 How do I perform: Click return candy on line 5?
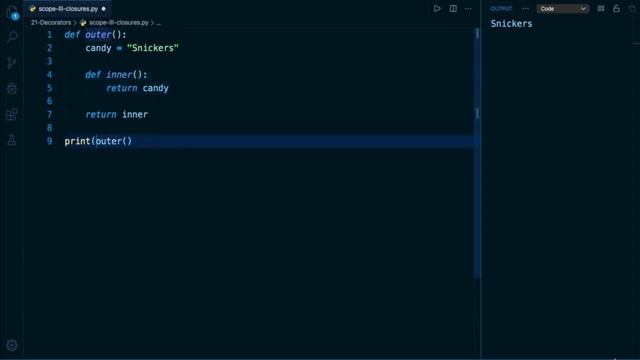click(x=137, y=88)
